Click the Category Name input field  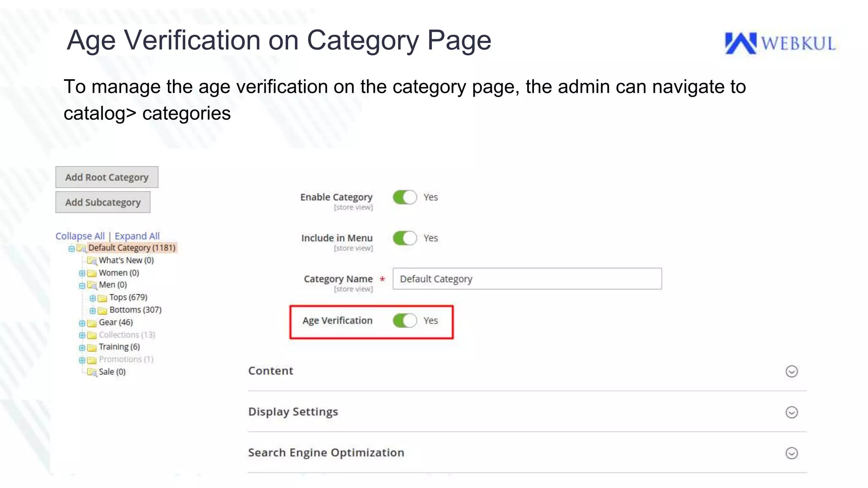[527, 279]
